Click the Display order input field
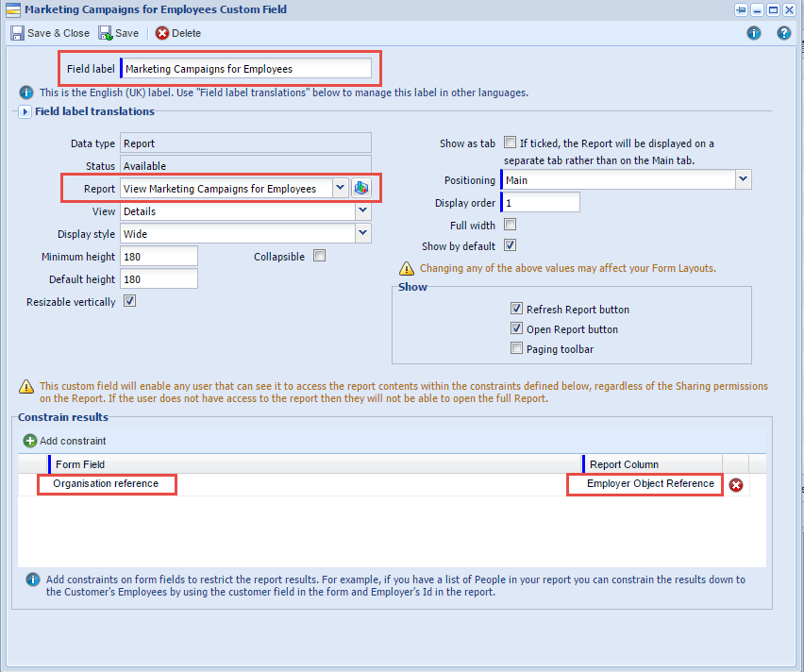This screenshot has width=804, height=672. pos(541,203)
